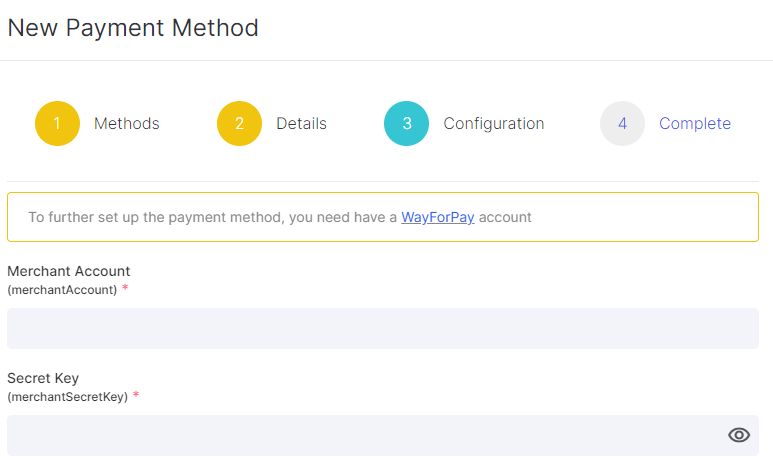Jump to the grey step 4 circle

click(x=622, y=123)
